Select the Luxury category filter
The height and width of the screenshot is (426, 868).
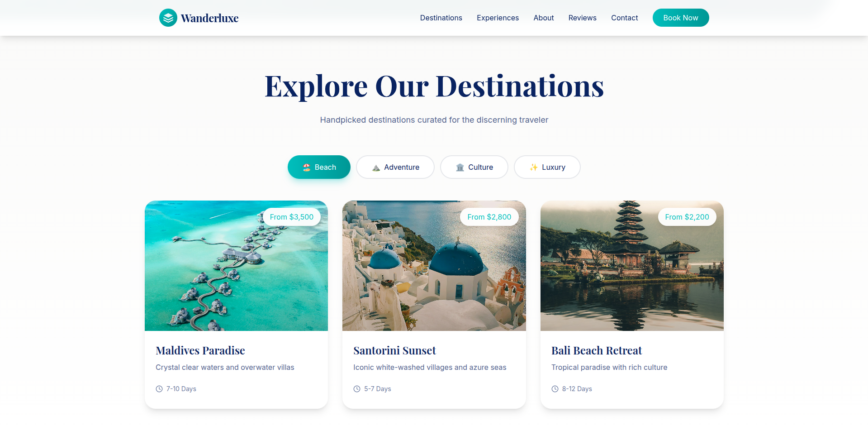(547, 167)
